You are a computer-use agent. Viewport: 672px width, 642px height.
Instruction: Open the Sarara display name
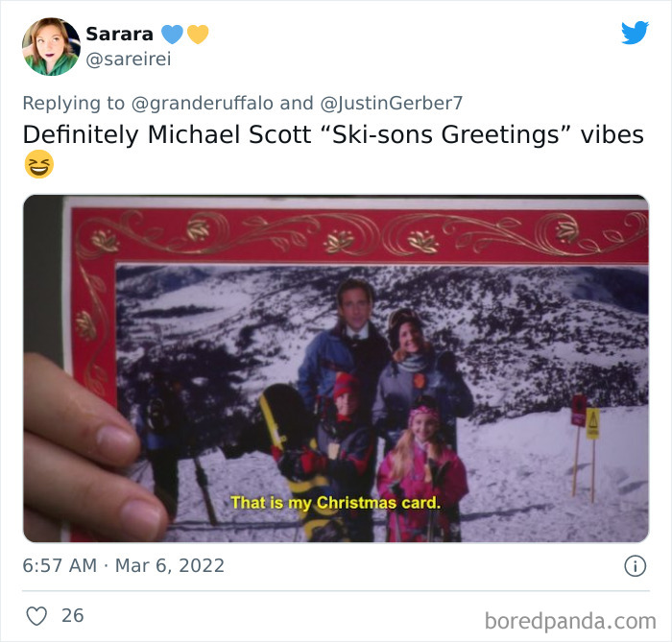click(x=120, y=35)
